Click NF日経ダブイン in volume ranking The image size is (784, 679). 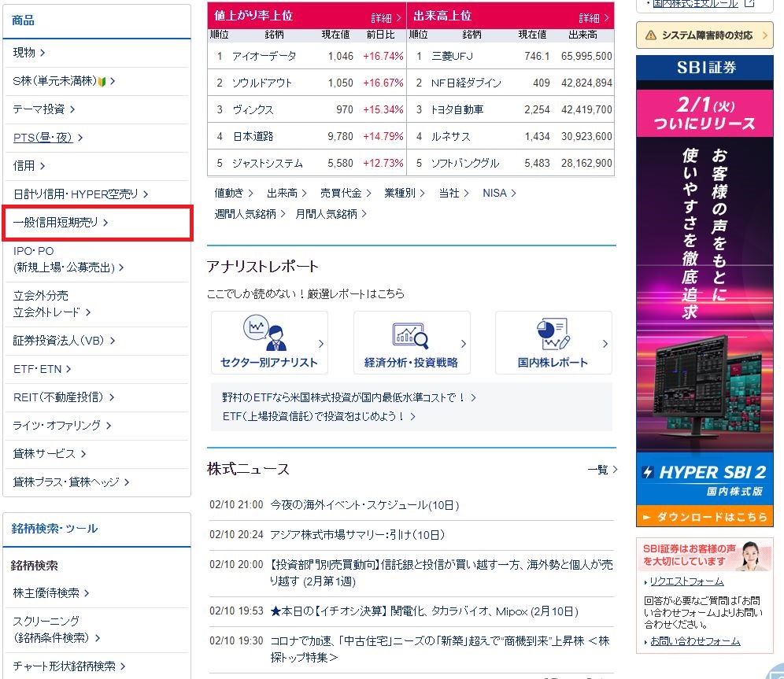tap(466, 83)
